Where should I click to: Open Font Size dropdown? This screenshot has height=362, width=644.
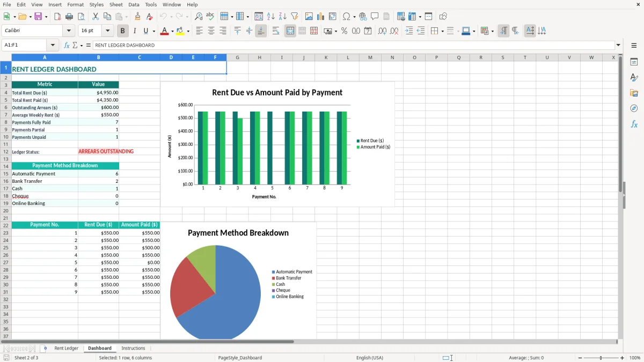108,31
